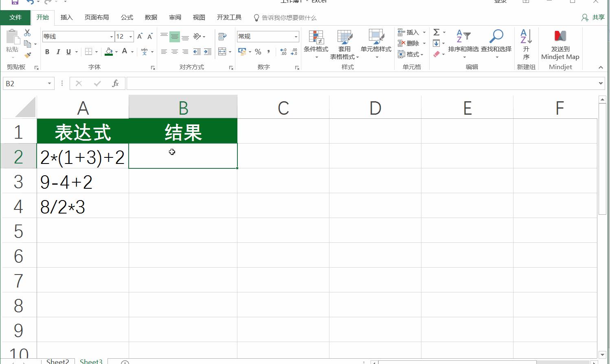Toggle italic formatting with the I icon
The height and width of the screenshot is (364, 610).
(x=58, y=52)
